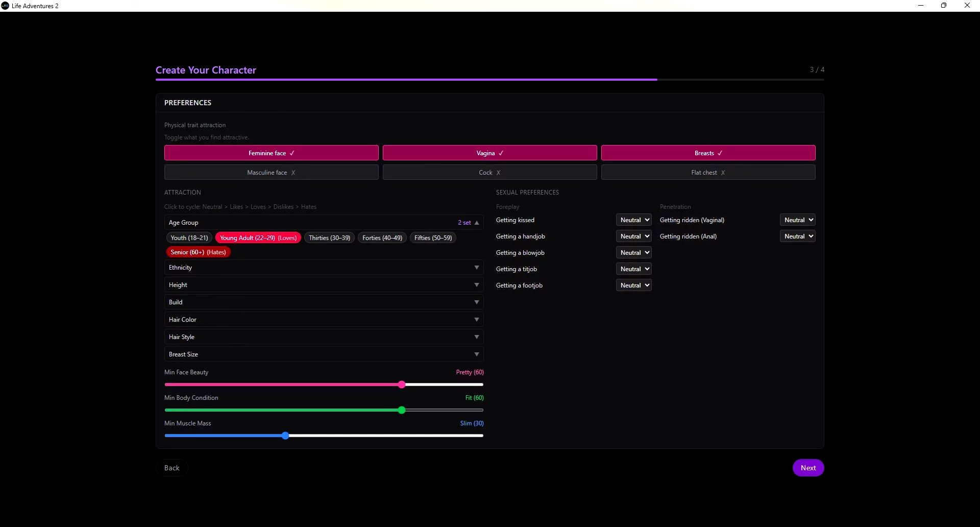Maximize the game window

[x=944, y=6]
